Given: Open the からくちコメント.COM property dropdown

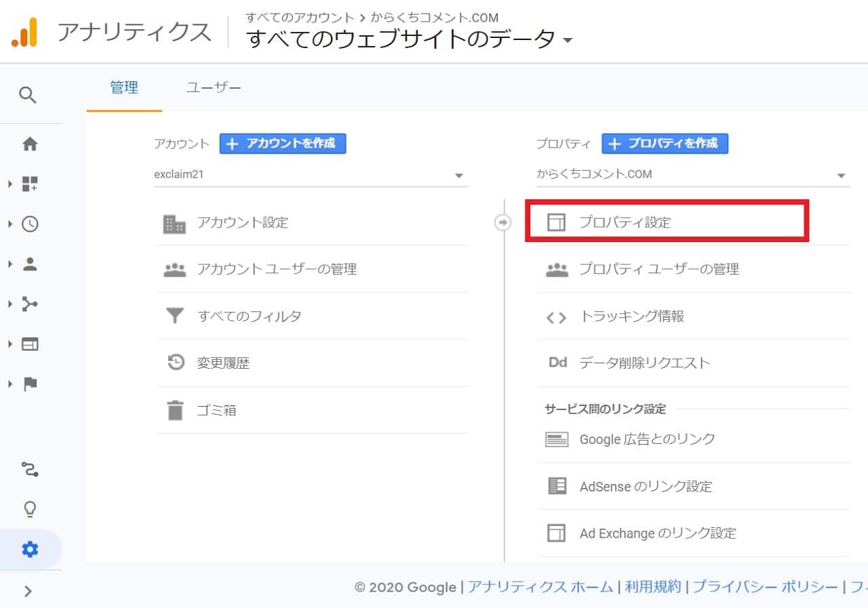Looking at the screenshot, I should click(692, 175).
